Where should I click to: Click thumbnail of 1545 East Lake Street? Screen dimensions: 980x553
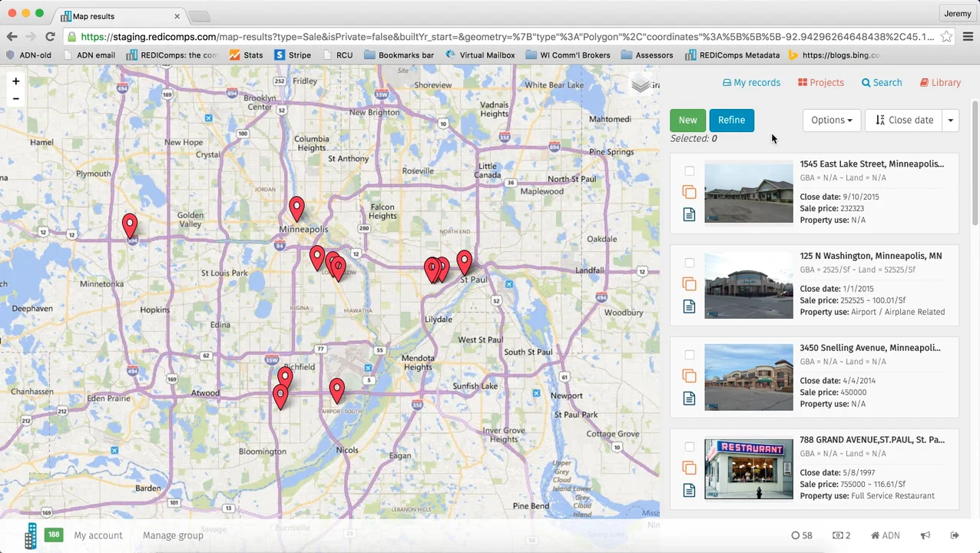coord(749,192)
